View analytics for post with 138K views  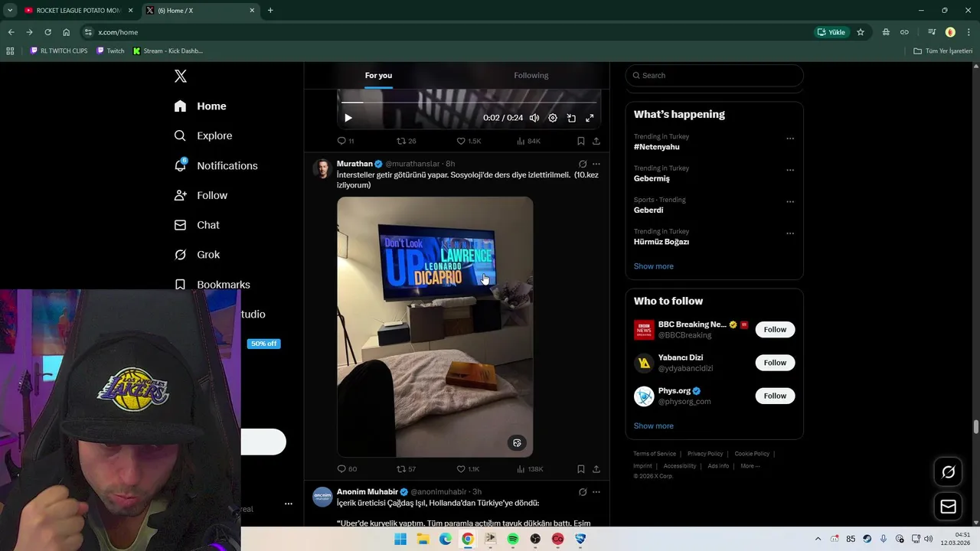[531, 469]
